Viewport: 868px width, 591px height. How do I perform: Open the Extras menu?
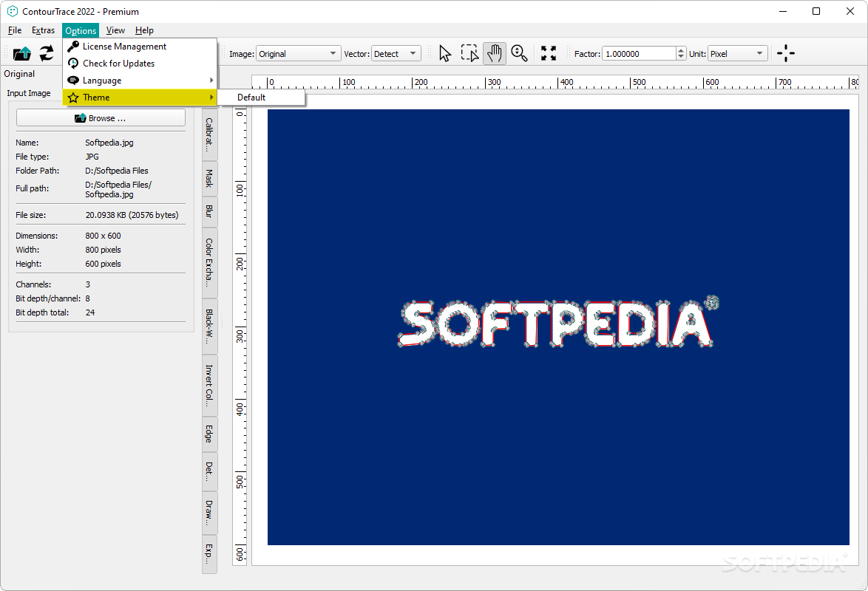pyautogui.click(x=43, y=30)
